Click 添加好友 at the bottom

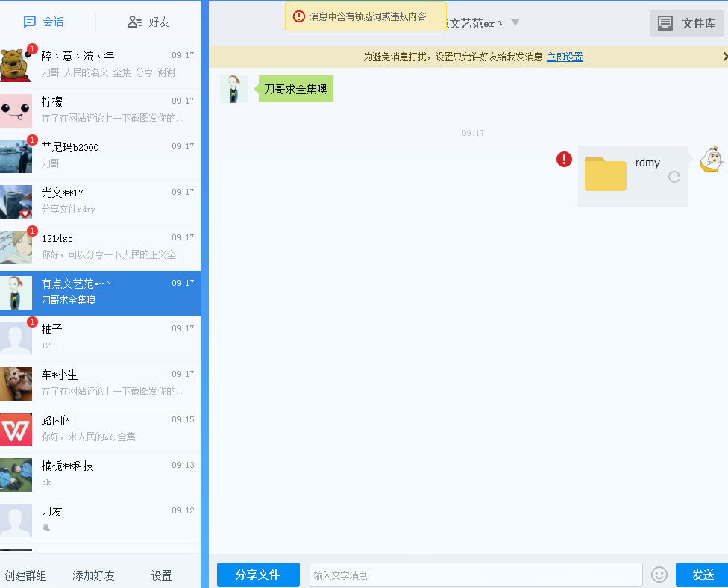point(93,575)
